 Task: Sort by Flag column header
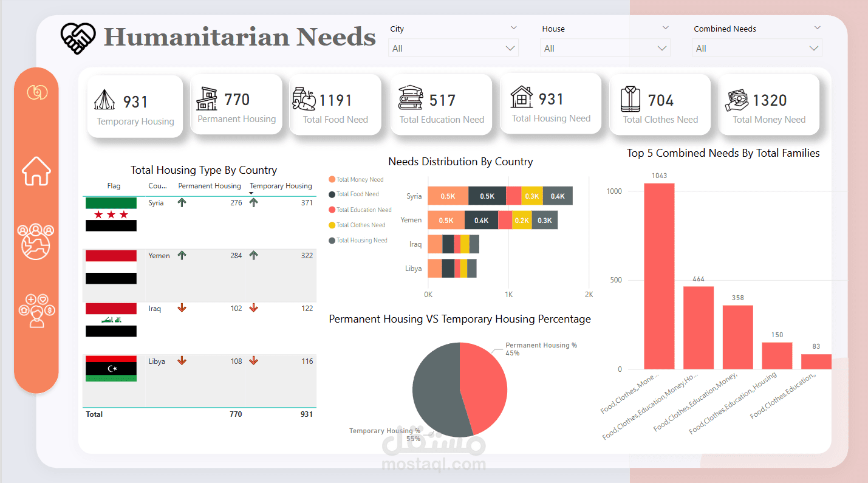pos(114,186)
